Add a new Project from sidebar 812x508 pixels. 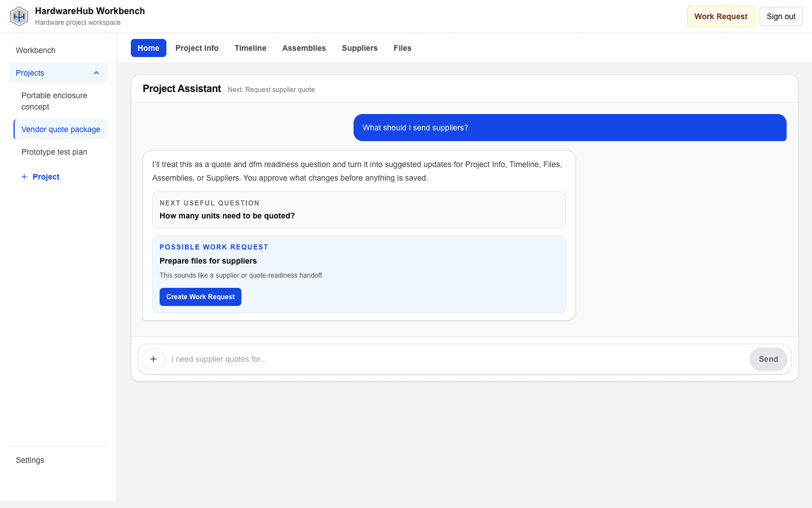coord(41,177)
